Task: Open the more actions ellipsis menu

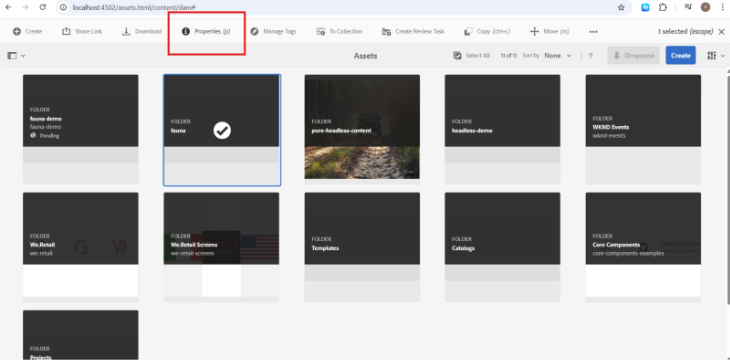Action: (x=593, y=32)
